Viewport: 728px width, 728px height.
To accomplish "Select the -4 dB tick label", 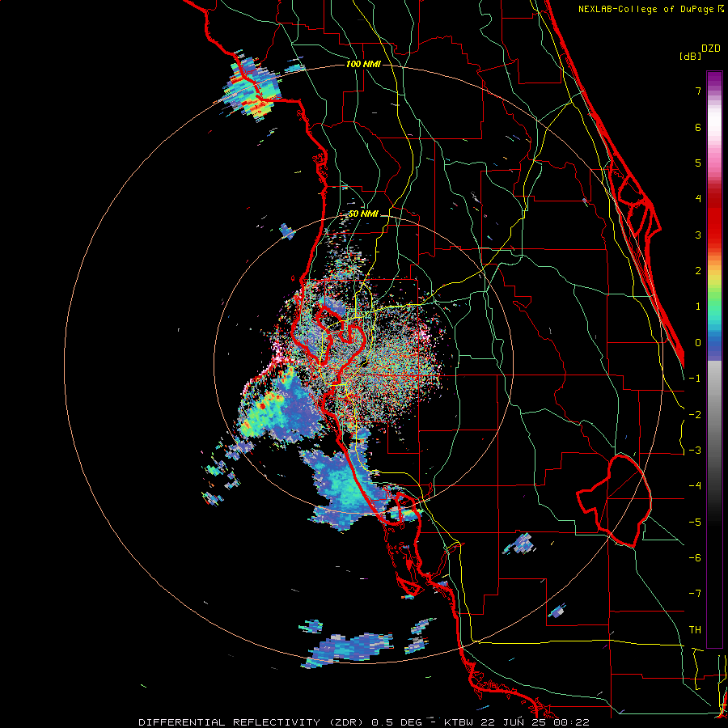I will tap(695, 486).
